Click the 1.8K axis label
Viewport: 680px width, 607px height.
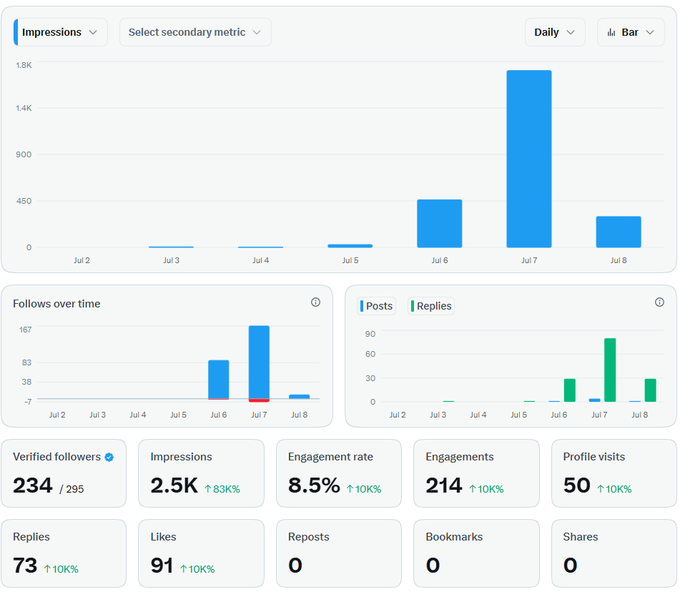[24, 65]
